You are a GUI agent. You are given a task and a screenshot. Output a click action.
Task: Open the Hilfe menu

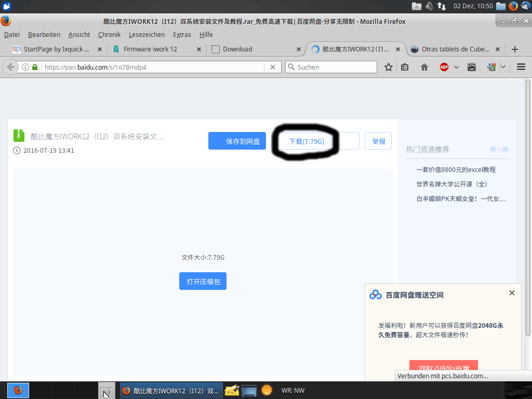(x=206, y=35)
